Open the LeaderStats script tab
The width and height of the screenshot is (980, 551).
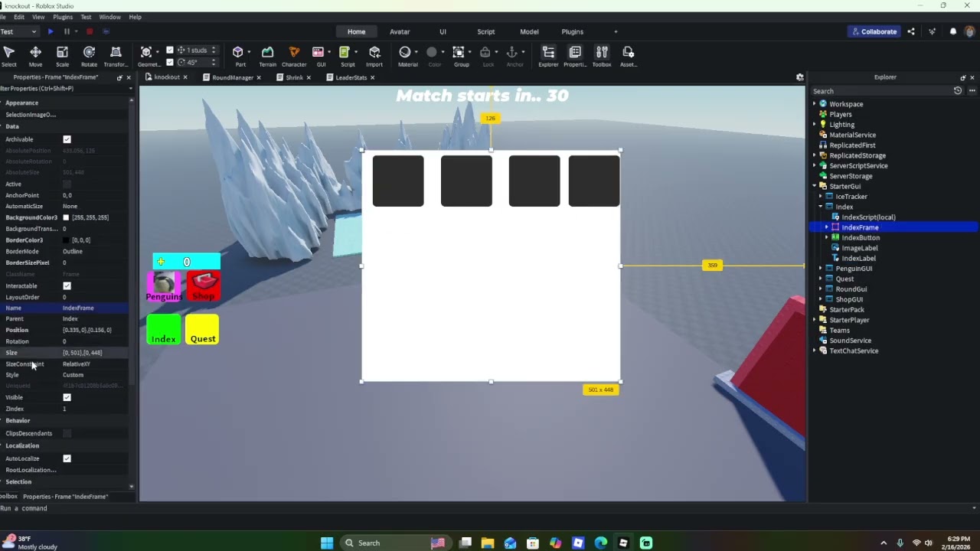[351, 77]
